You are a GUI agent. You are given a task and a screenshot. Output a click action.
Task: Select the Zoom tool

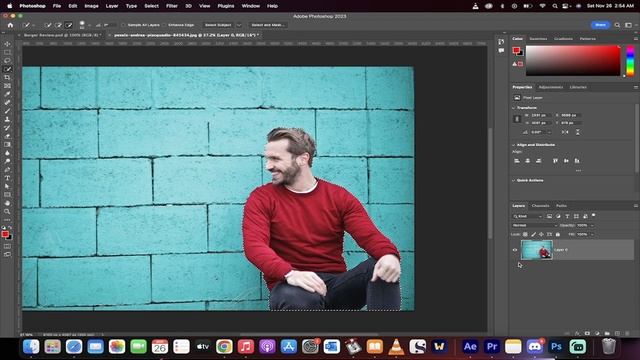7,211
